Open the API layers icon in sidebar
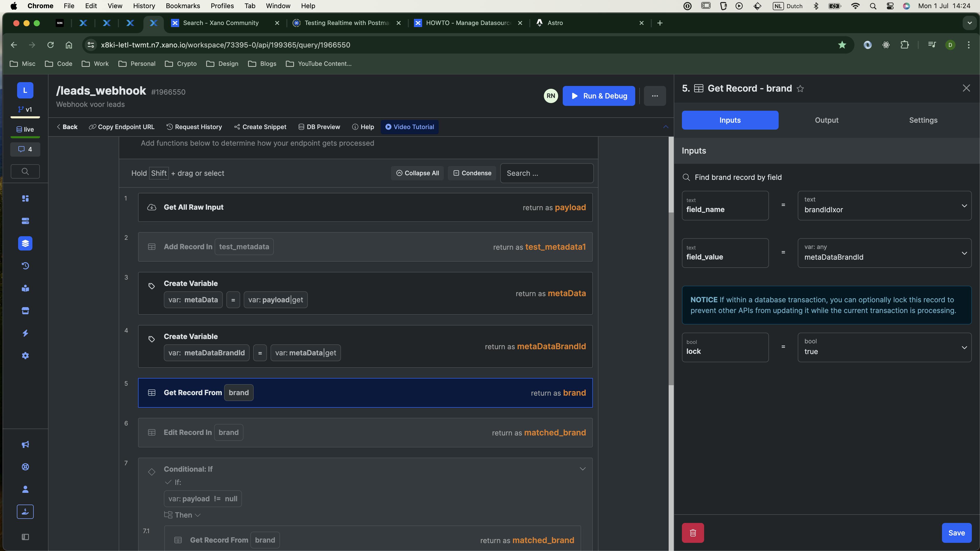The image size is (980, 551). [25, 243]
